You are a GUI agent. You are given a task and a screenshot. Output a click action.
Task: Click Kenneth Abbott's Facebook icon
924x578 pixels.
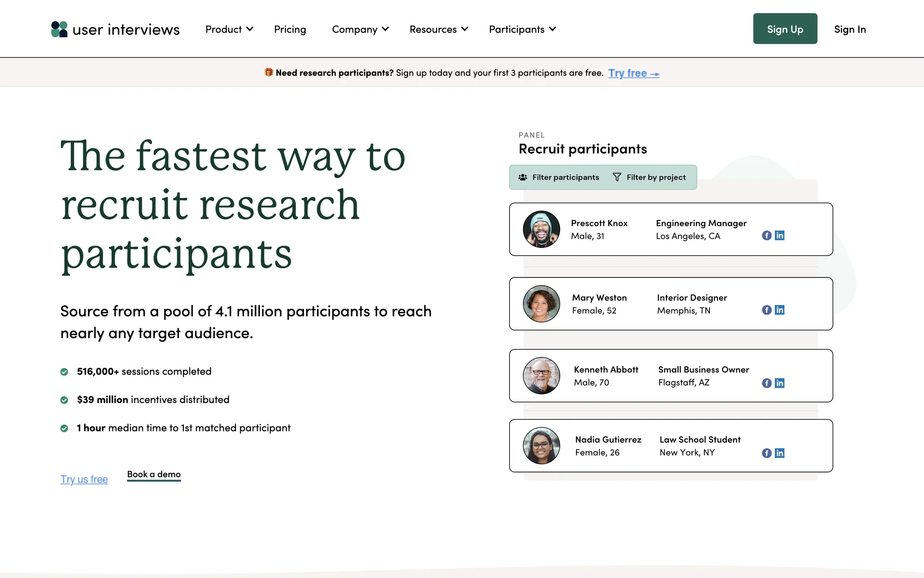pos(767,383)
